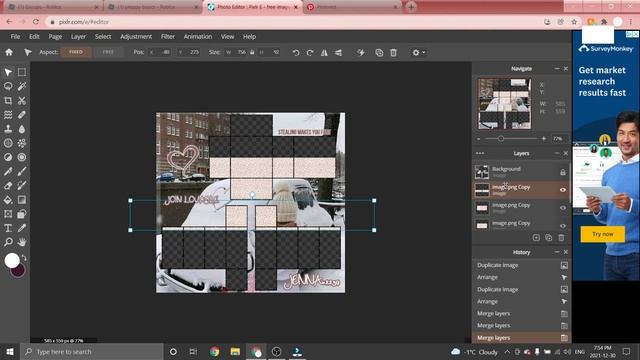640x360 pixels.
Task: Set aspect to FIXED
Action: coord(76,52)
